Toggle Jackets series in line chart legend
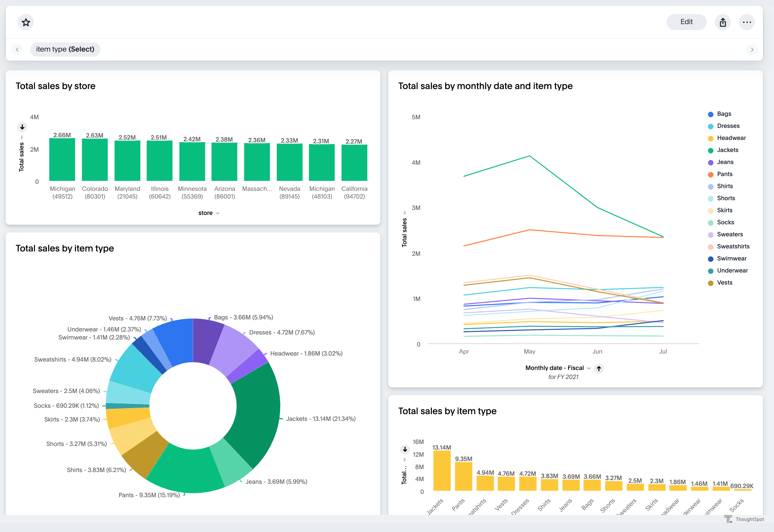The image size is (774, 532). 727,150
